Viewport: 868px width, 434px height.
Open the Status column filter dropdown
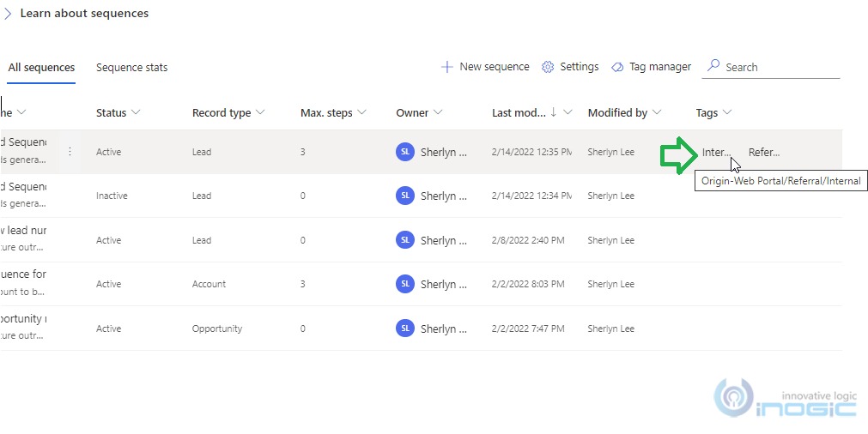click(136, 112)
